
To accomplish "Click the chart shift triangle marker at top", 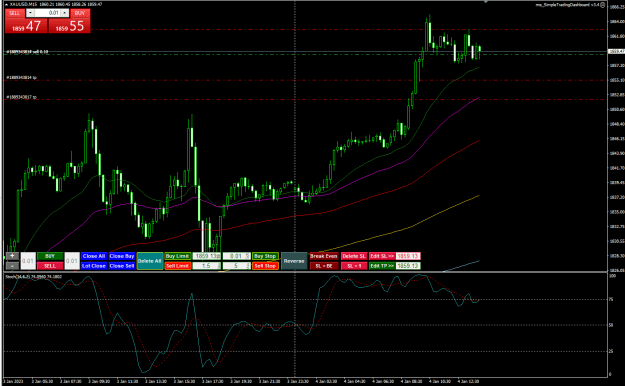I will (485, 2).
